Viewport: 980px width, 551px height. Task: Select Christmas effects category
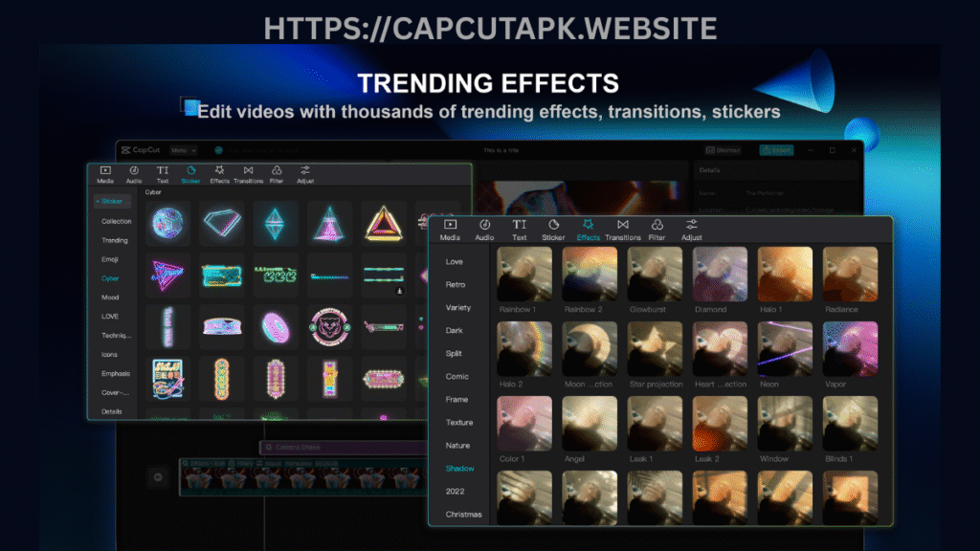coord(464,515)
